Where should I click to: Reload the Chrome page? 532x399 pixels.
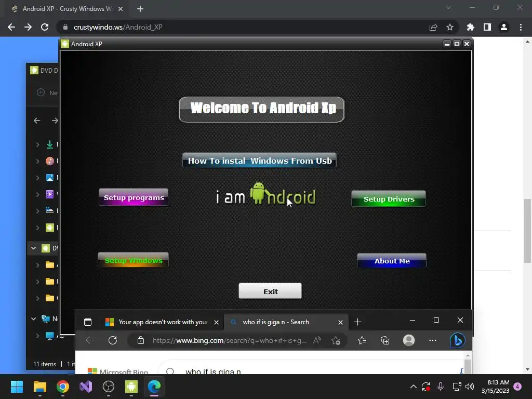point(45,27)
